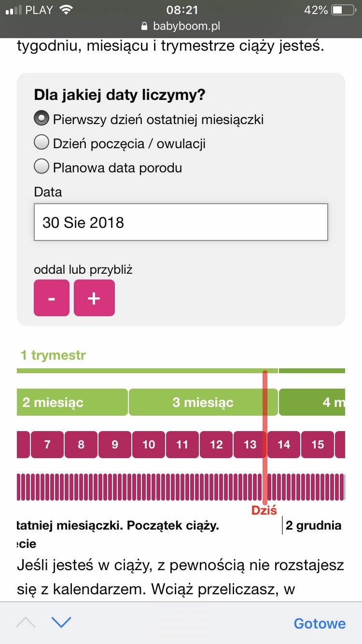Select week 14 on the timeline
Screen dimensions: 362x644
(x=284, y=445)
